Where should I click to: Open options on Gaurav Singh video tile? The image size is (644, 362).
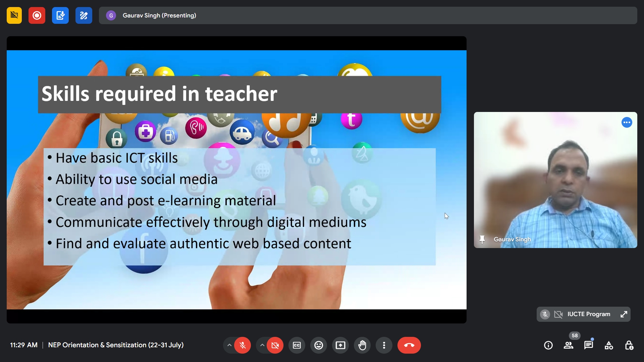pos(627,123)
